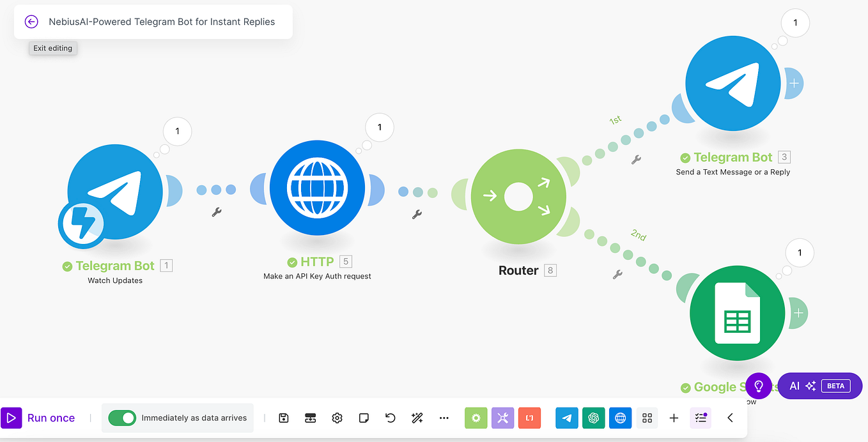Toggle the Immediately as data arrives switch
Viewport: 868px width, 442px height.
pos(122,418)
